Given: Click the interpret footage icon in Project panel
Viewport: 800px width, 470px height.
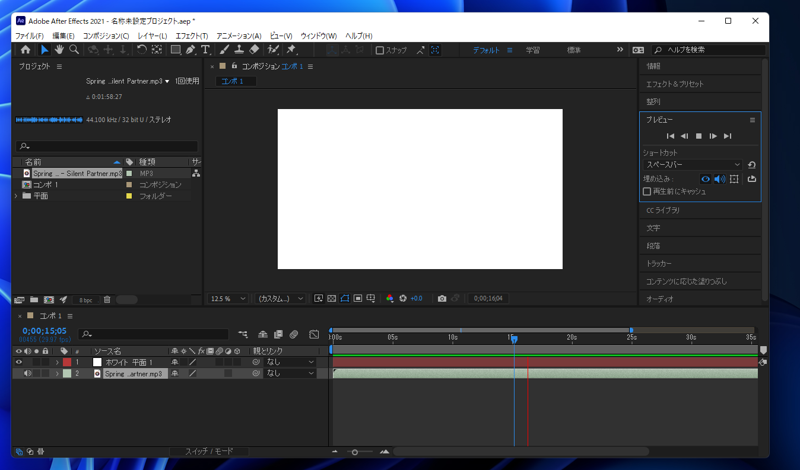Looking at the screenshot, I should [19, 300].
